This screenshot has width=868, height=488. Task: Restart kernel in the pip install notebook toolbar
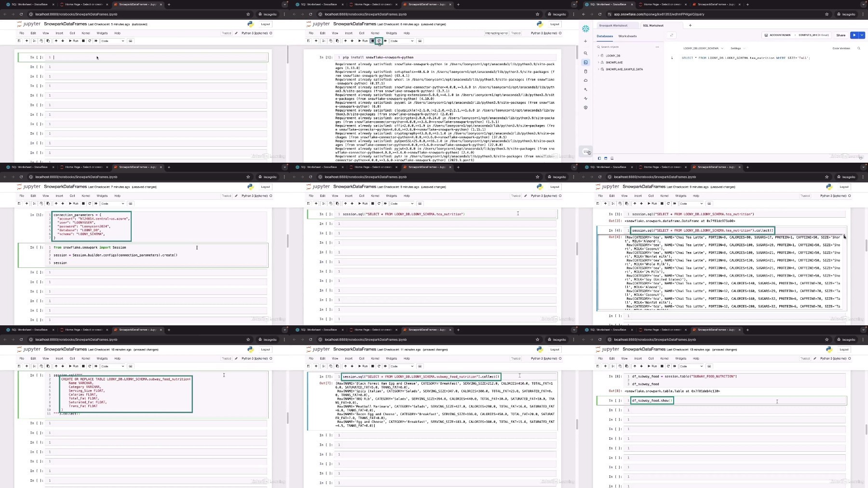379,41
